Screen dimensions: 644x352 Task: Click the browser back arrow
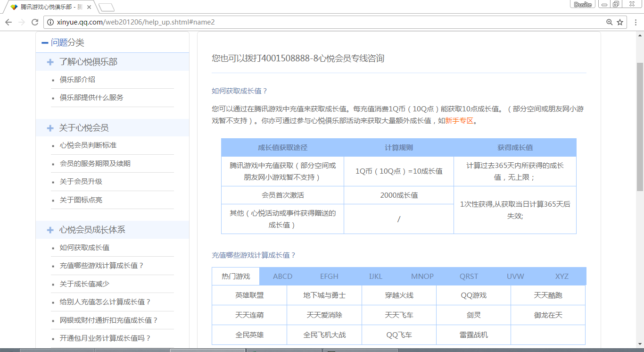coord(8,22)
